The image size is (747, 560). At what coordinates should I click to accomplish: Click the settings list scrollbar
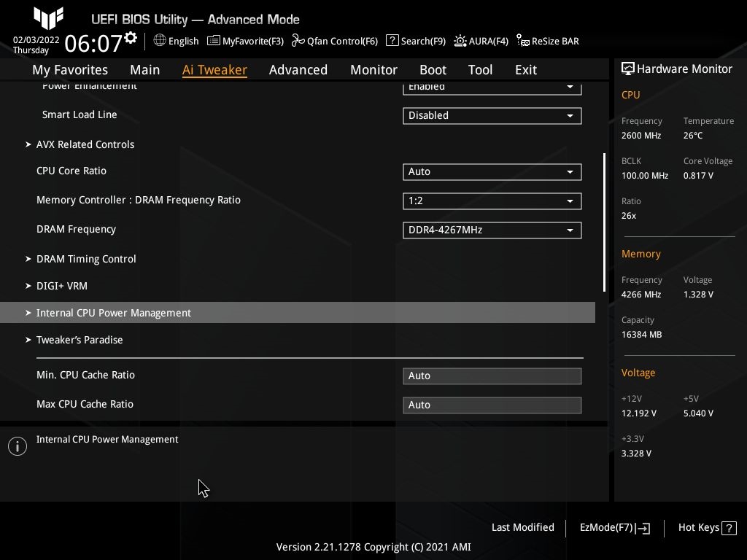pyautogui.click(x=604, y=222)
